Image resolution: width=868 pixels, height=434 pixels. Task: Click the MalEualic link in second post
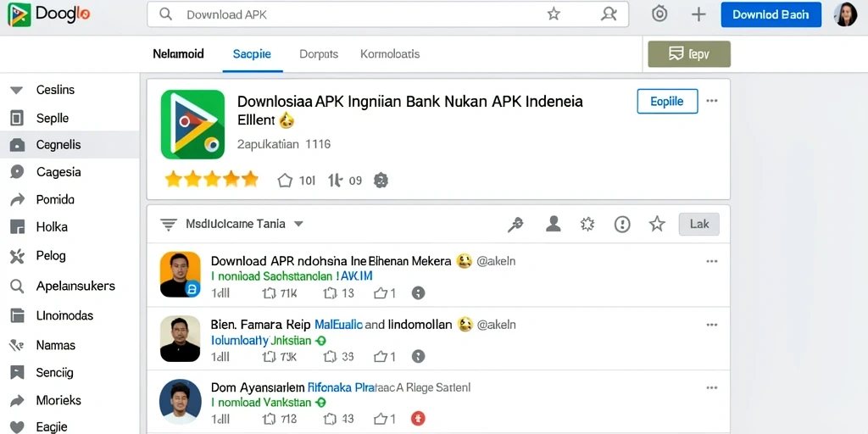click(x=338, y=325)
